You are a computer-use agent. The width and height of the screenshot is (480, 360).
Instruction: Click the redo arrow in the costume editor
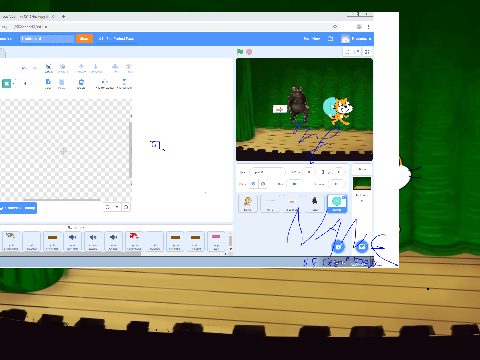[x=34, y=68]
